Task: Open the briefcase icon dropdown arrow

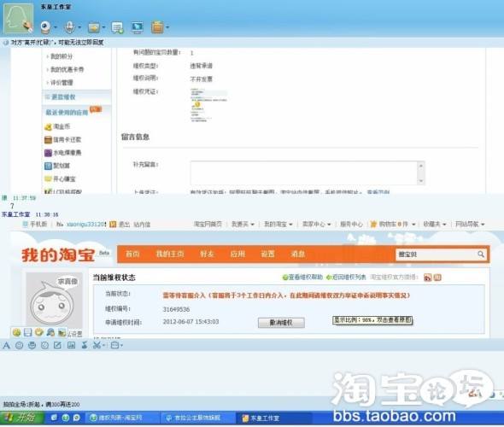Action: tap(121, 346)
